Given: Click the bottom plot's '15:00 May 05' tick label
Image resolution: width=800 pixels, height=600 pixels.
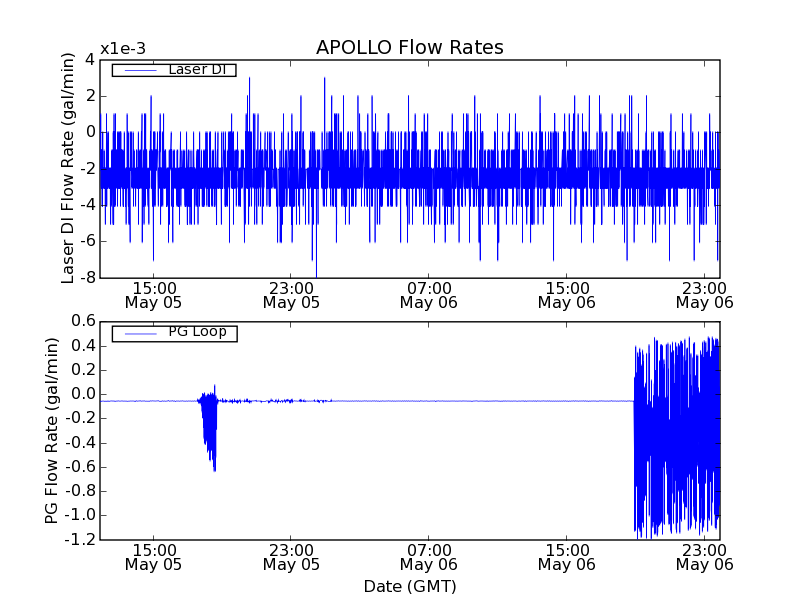Looking at the screenshot, I should pos(154,557).
